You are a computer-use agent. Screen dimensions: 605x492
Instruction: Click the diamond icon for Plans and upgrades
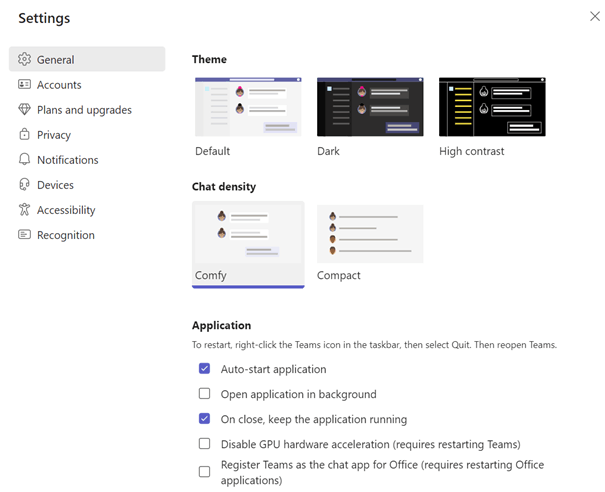pyautogui.click(x=24, y=109)
